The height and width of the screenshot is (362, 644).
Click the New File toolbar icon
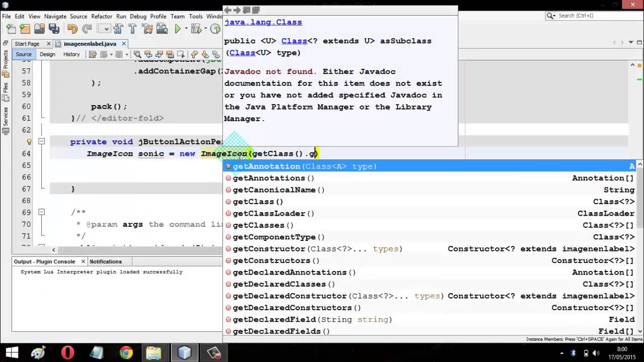pyautogui.click(x=11, y=29)
